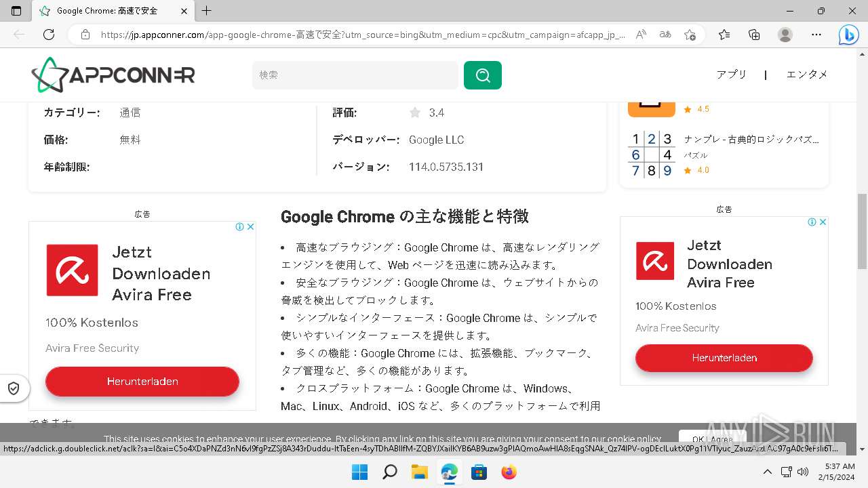Open the アプリ navigation menu
The width and height of the screenshot is (868, 488).
click(x=732, y=75)
